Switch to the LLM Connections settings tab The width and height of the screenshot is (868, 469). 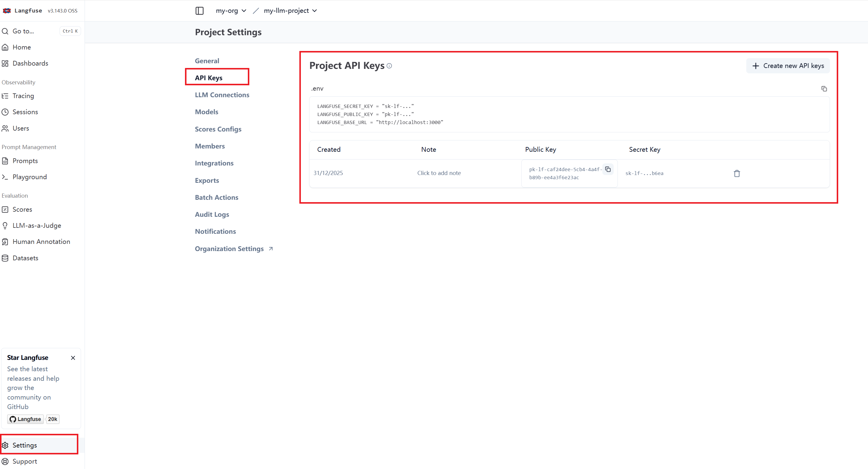click(x=222, y=95)
